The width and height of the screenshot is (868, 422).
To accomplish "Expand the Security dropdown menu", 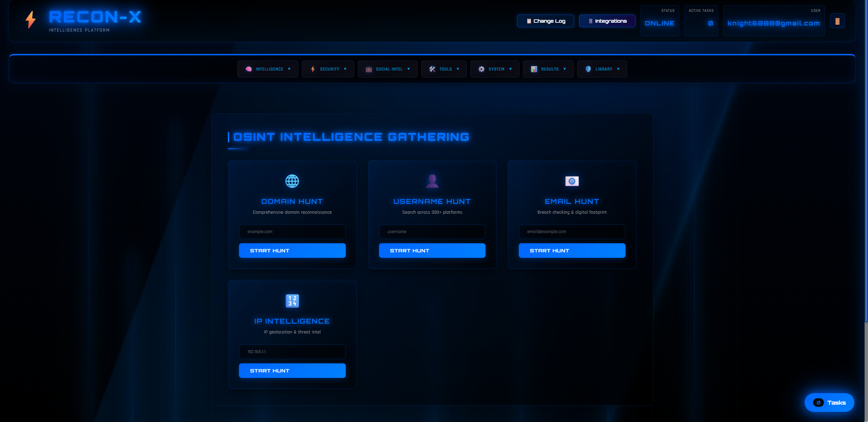I will point(328,69).
